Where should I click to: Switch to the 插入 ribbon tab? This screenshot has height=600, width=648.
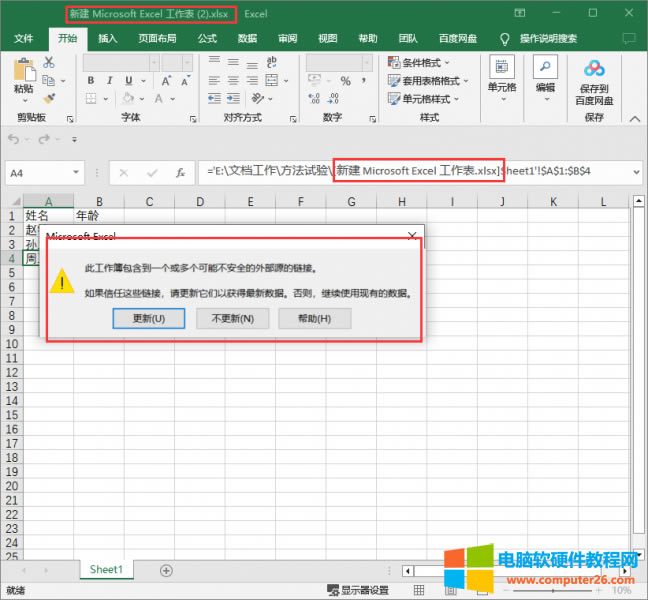pyautogui.click(x=107, y=39)
